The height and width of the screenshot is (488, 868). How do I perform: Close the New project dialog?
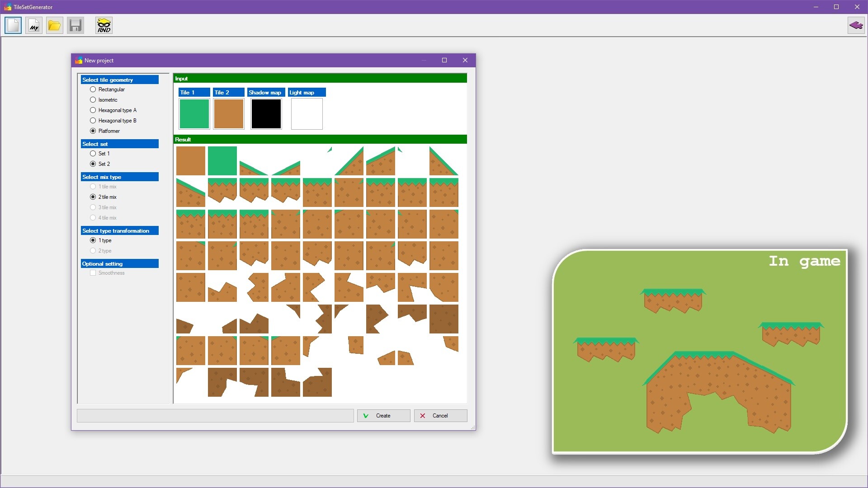[465, 60]
